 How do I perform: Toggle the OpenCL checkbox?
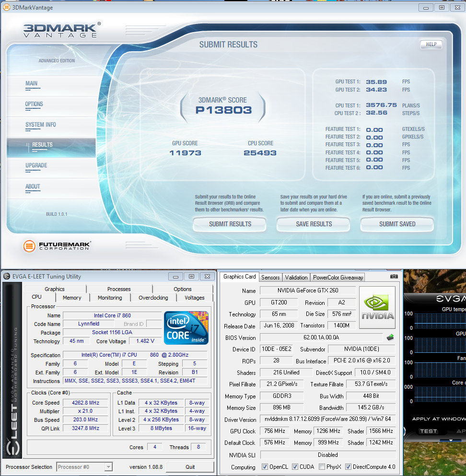point(265,467)
